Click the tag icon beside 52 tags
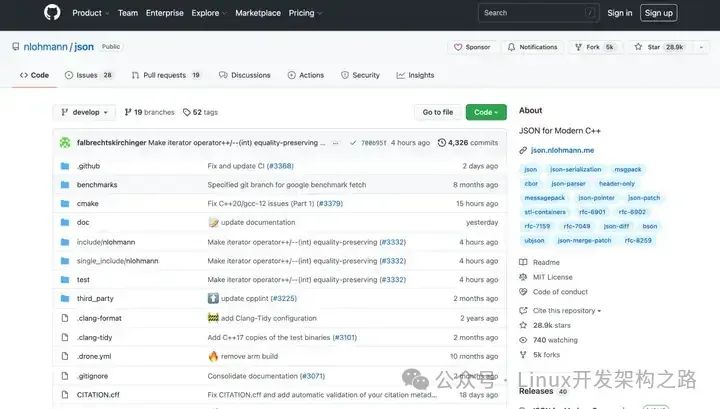 click(x=186, y=112)
